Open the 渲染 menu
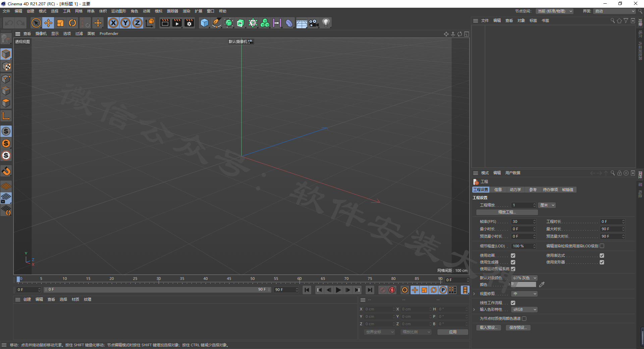The image size is (644, 349). pos(186,11)
